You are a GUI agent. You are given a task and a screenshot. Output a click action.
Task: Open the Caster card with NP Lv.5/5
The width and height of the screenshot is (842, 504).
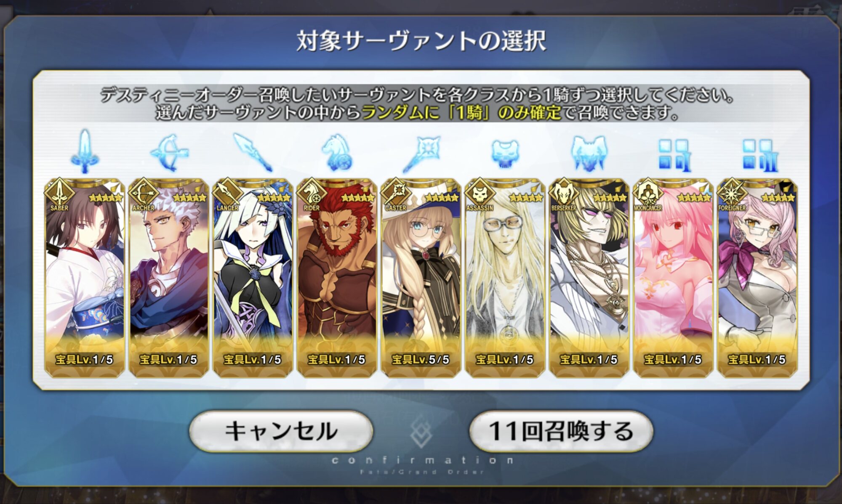[x=421, y=277]
